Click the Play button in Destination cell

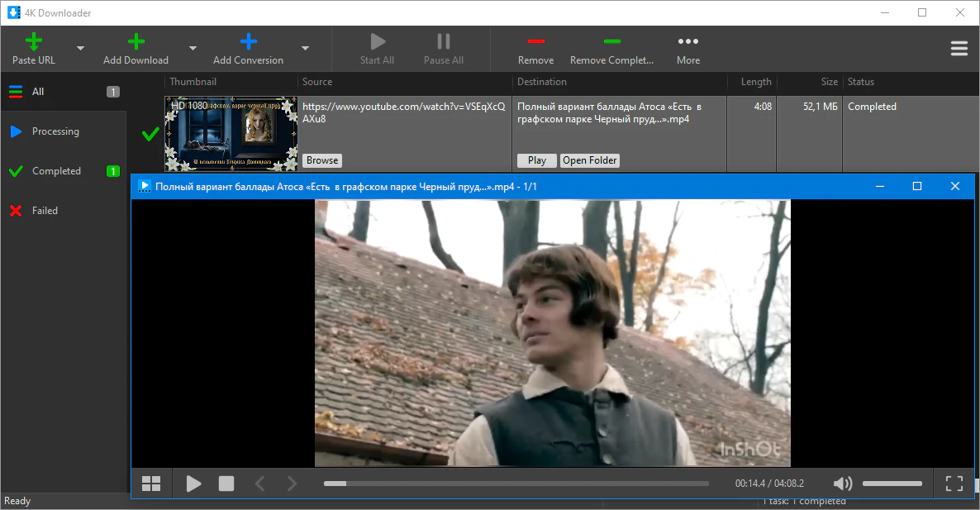(537, 160)
